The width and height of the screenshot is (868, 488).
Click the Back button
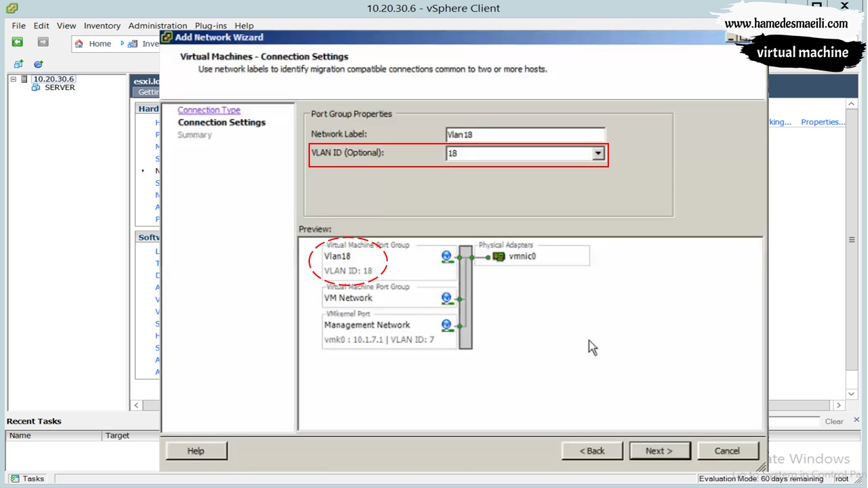pos(592,451)
